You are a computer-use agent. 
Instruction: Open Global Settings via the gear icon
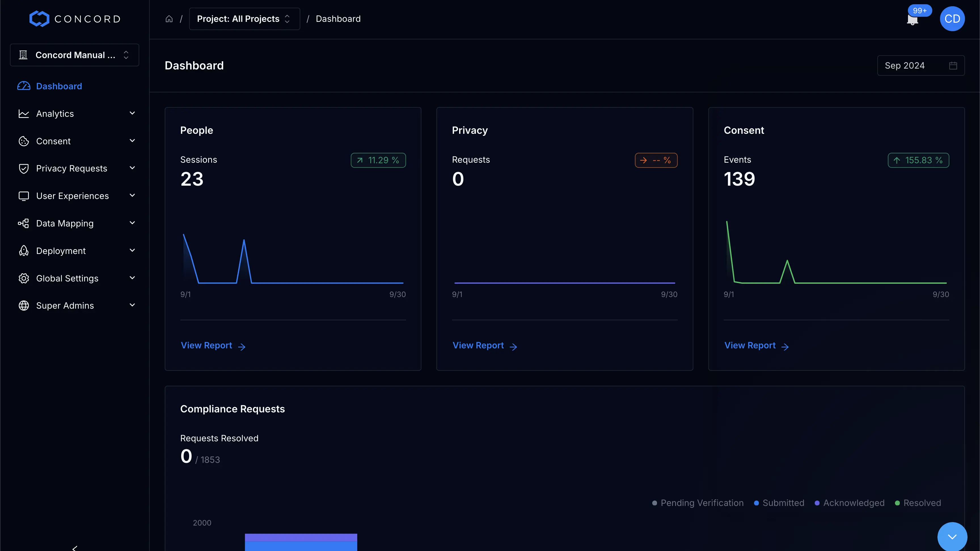[x=23, y=278]
